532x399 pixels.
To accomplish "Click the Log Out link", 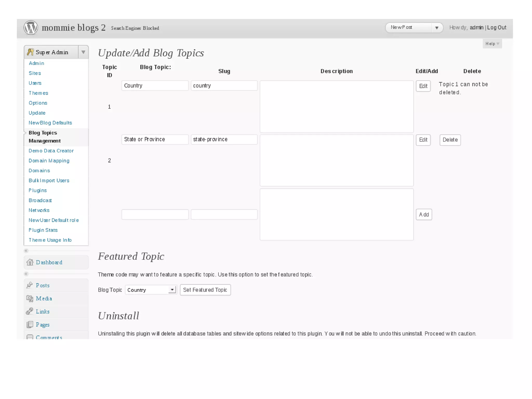I will 496,28.
